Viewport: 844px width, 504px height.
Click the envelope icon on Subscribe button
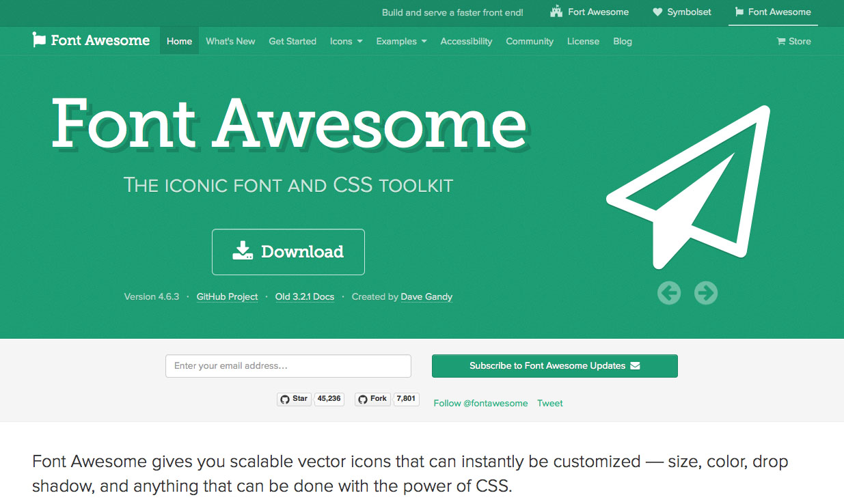tap(636, 365)
